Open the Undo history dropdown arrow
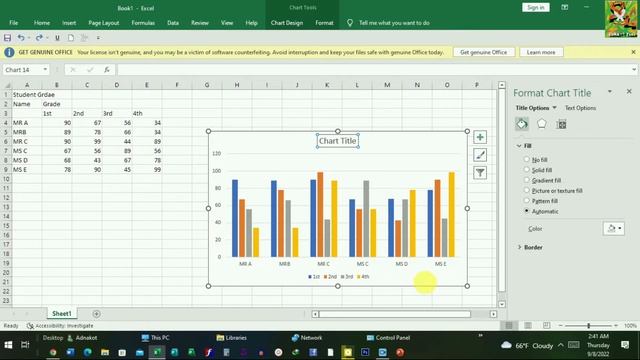Viewport: 640px width, 360px height. (x=29, y=38)
